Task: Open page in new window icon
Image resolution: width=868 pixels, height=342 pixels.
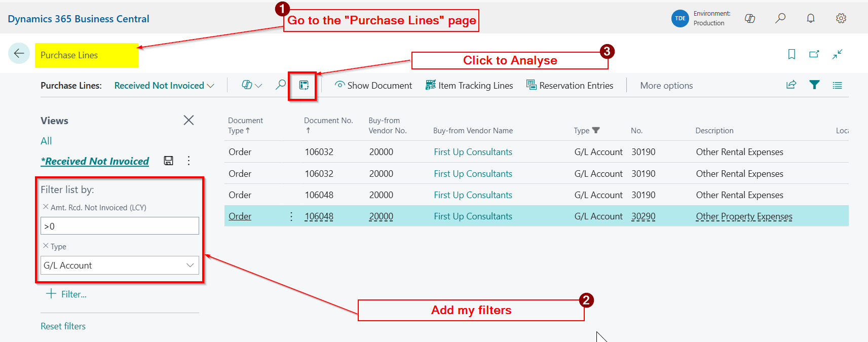Action: pos(814,54)
